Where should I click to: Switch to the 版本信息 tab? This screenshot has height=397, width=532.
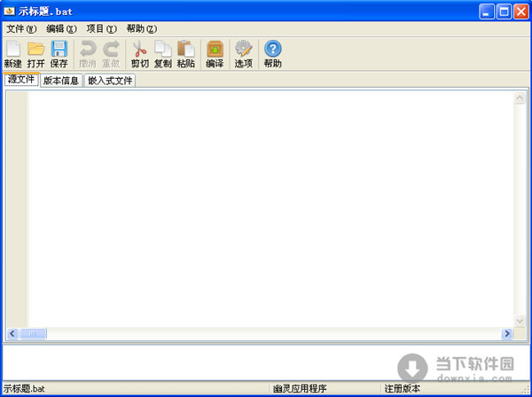[x=61, y=81]
